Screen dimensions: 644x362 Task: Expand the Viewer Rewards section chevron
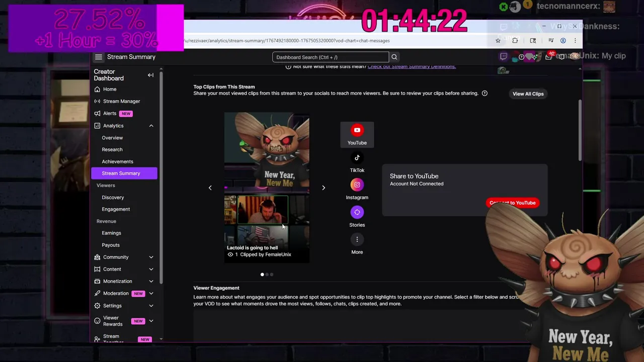coord(151,321)
